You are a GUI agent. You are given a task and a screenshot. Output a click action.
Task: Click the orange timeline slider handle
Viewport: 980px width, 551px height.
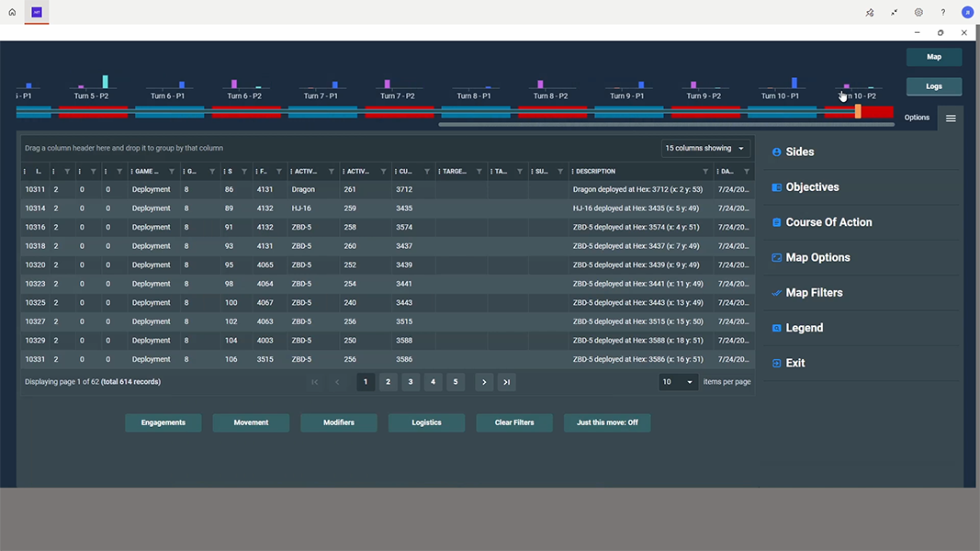click(x=858, y=111)
